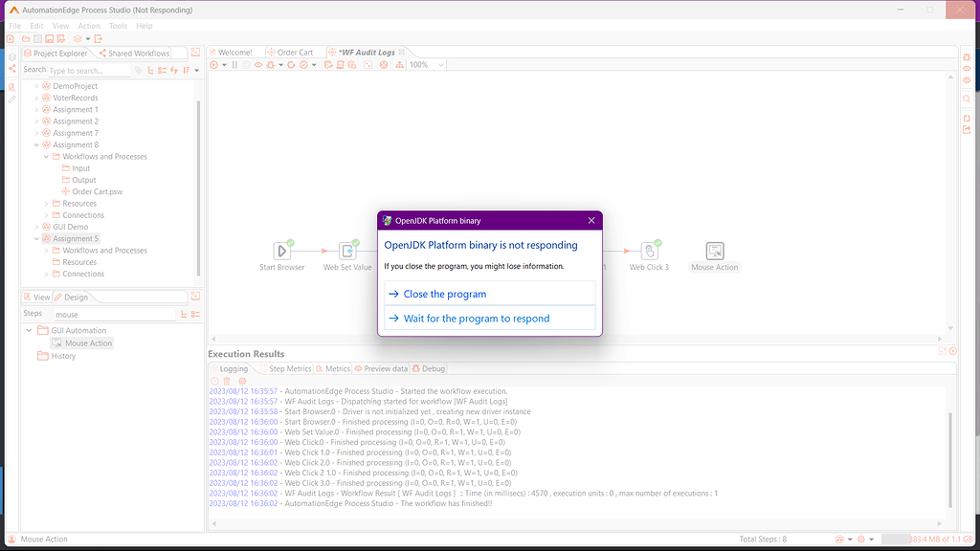
Task: Toggle the watch eye icon on workflow toolbar
Action: [x=258, y=65]
